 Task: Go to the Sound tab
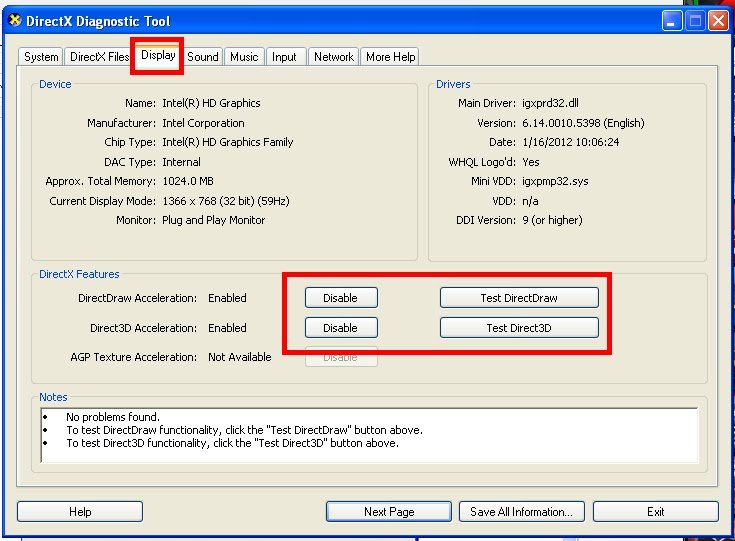point(202,57)
